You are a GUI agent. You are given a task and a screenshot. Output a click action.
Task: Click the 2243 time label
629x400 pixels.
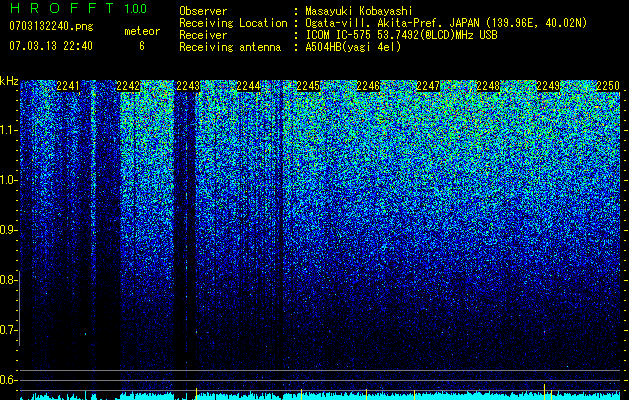pos(188,86)
